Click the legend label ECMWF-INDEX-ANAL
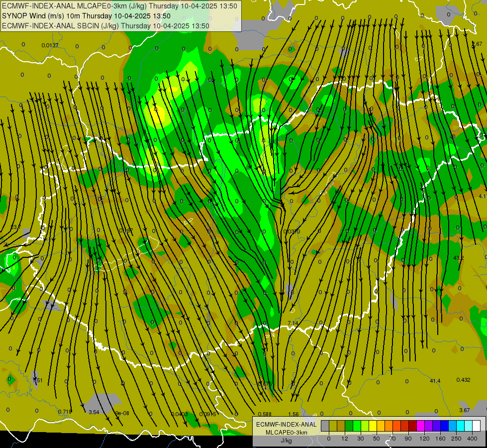The image size is (487, 448). (x=286, y=425)
